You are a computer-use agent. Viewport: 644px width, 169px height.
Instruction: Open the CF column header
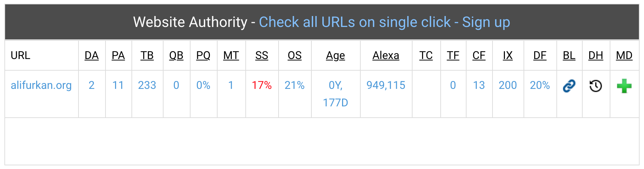coord(479,55)
